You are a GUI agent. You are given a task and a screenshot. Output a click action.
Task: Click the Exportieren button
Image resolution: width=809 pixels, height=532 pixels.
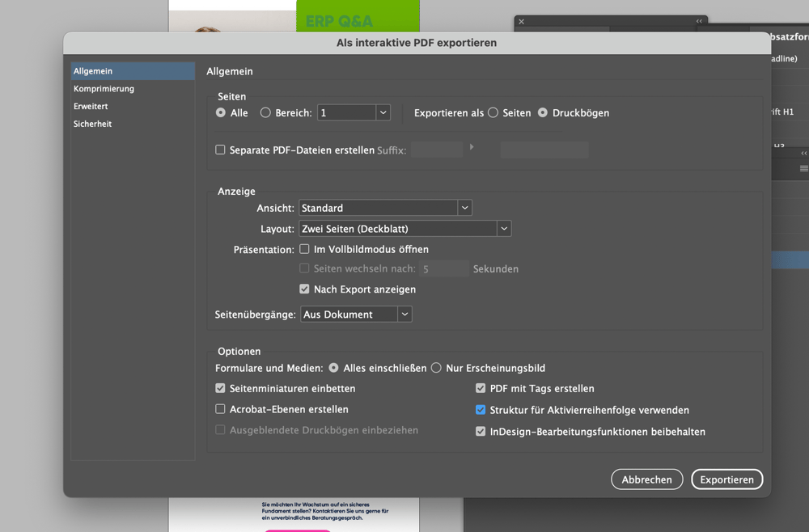(727, 479)
